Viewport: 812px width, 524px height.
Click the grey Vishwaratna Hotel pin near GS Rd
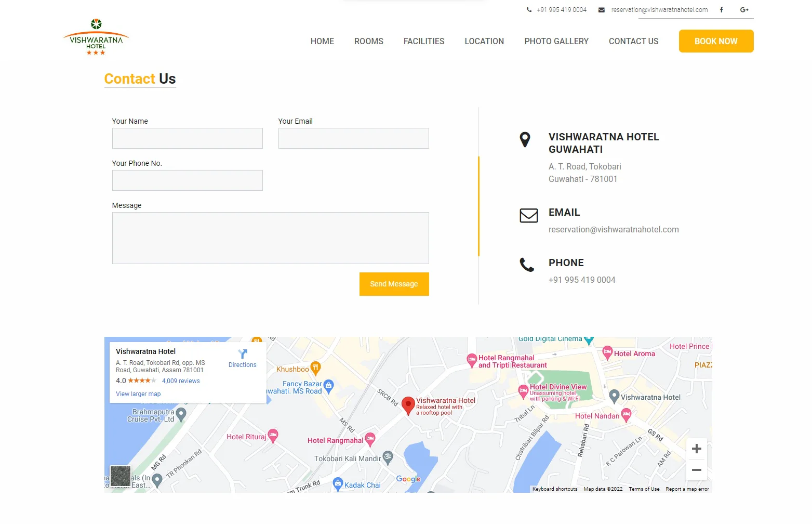[614, 396]
